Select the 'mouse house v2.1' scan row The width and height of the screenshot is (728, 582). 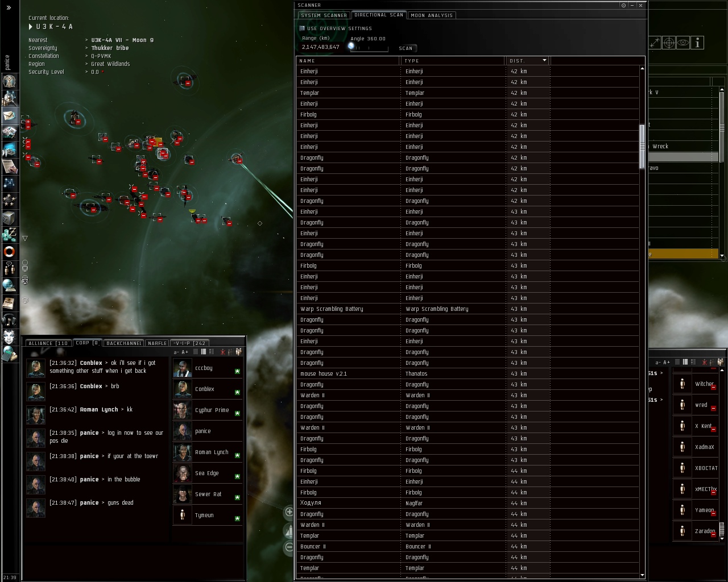[468, 373]
